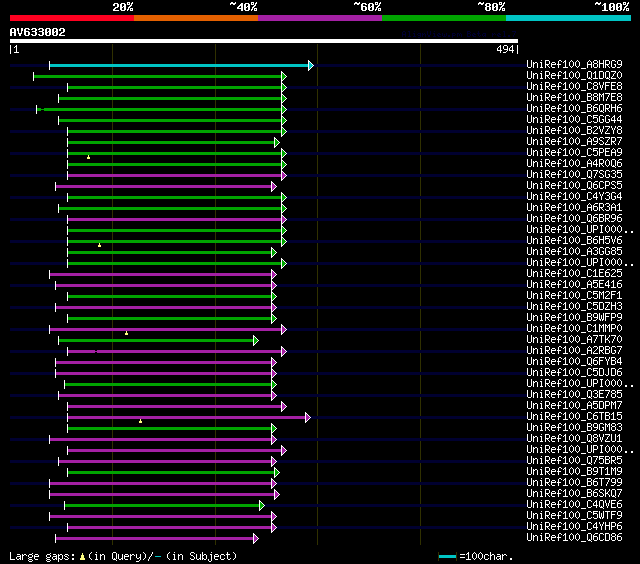
Task: Click the cyan alignment bar for A8HRG9
Action: coord(181,65)
